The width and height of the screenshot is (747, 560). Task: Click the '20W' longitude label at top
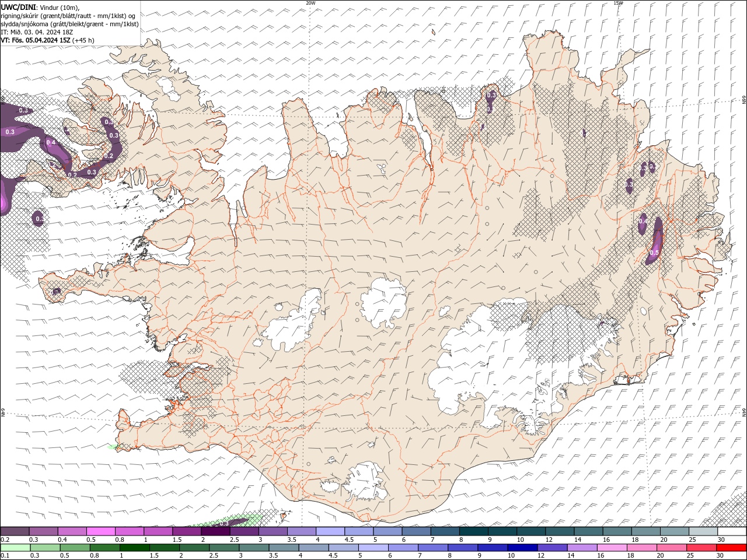pyautogui.click(x=310, y=3)
